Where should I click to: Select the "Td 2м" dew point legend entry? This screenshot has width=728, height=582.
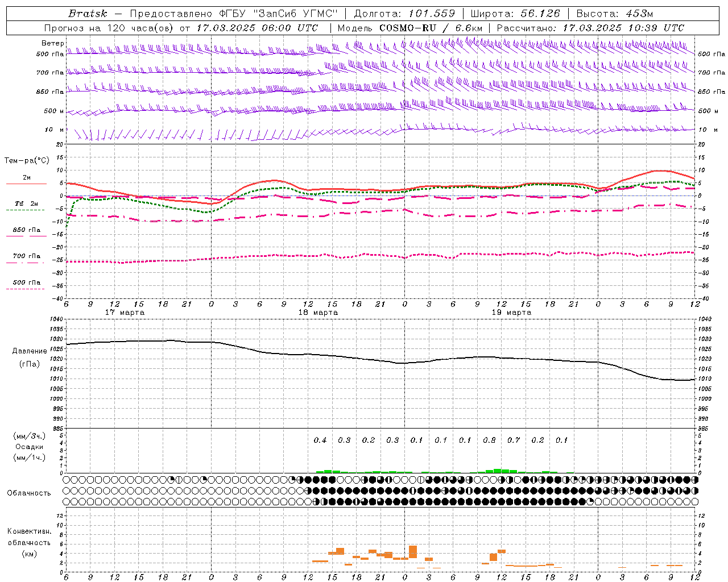pos(27,203)
